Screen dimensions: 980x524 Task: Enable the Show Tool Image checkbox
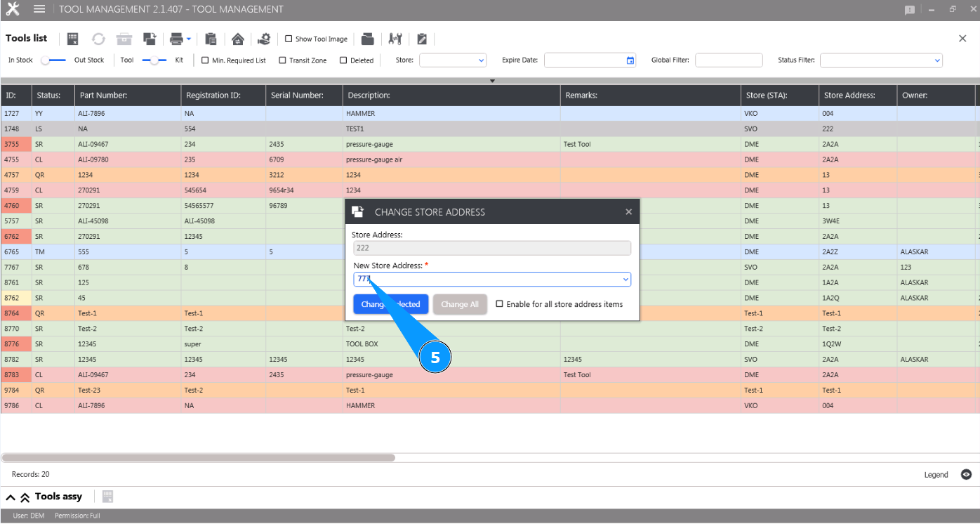pyautogui.click(x=289, y=39)
